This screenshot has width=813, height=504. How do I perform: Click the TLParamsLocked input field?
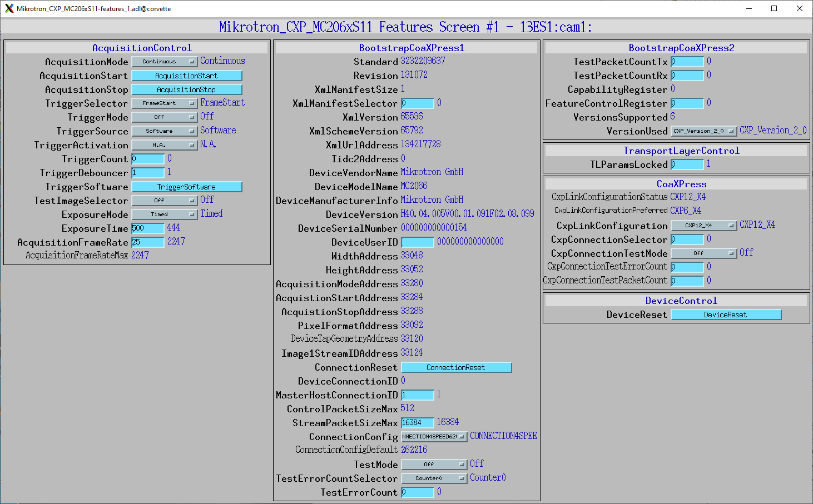click(687, 164)
